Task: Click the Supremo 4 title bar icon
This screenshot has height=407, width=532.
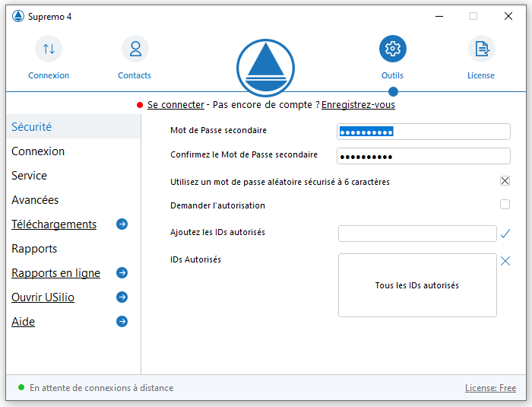Action: 18,16
